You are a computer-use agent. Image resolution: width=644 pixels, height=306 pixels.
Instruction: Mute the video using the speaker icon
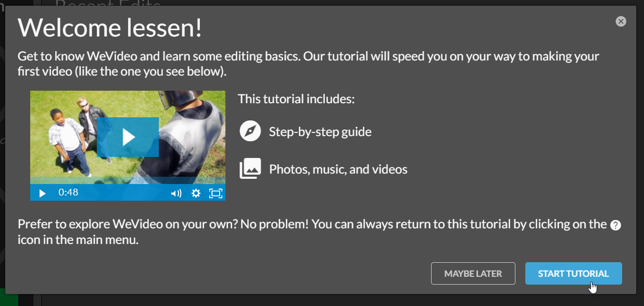coord(176,193)
